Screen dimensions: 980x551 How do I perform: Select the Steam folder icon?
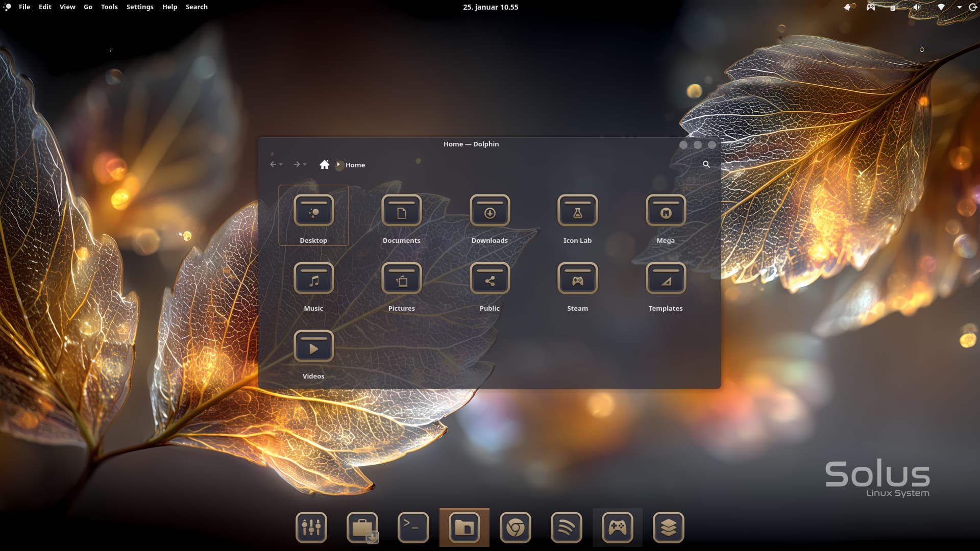577,278
